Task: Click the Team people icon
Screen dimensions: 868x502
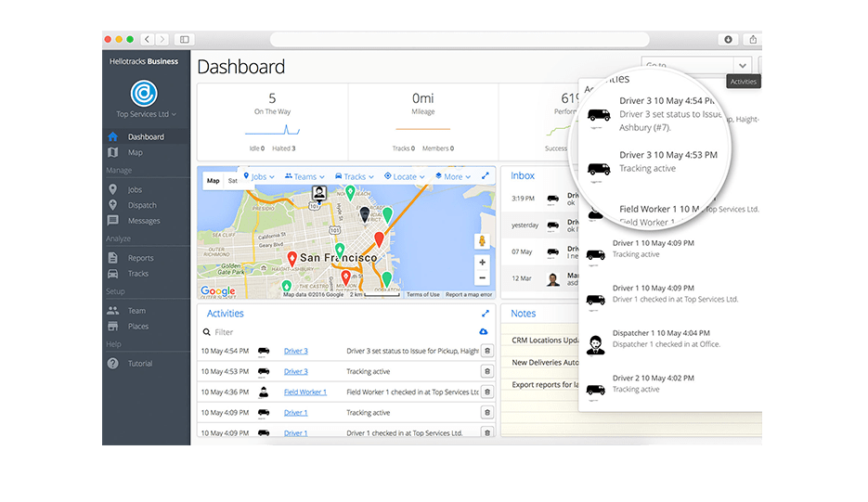Action: pyautogui.click(x=113, y=311)
